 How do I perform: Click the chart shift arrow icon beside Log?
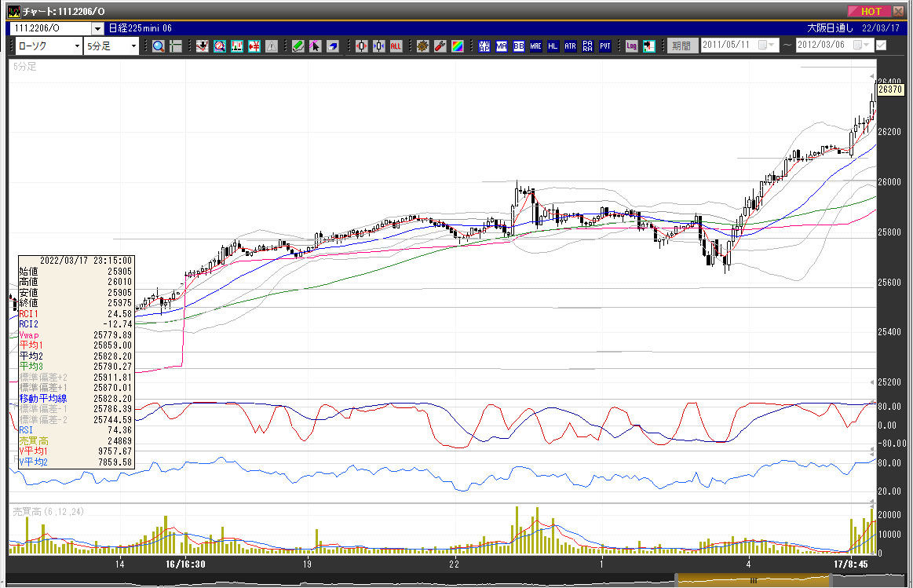[x=649, y=46]
